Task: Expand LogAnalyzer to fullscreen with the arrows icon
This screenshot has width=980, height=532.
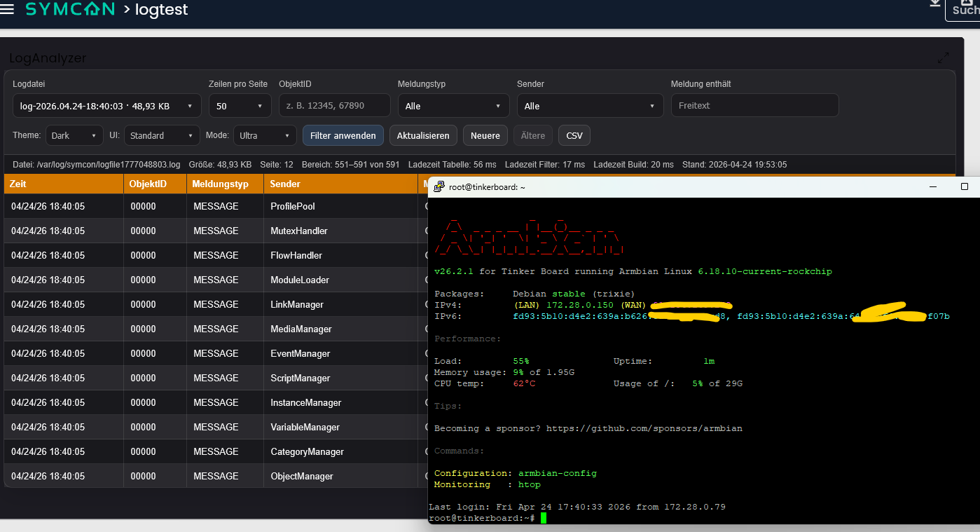Action: point(944,57)
